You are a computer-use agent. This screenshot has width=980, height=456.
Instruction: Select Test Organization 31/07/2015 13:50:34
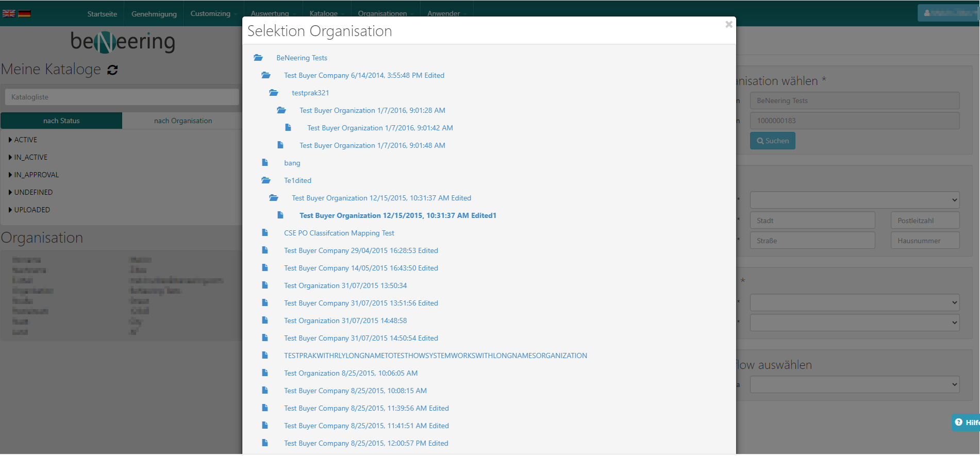pos(345,285)
